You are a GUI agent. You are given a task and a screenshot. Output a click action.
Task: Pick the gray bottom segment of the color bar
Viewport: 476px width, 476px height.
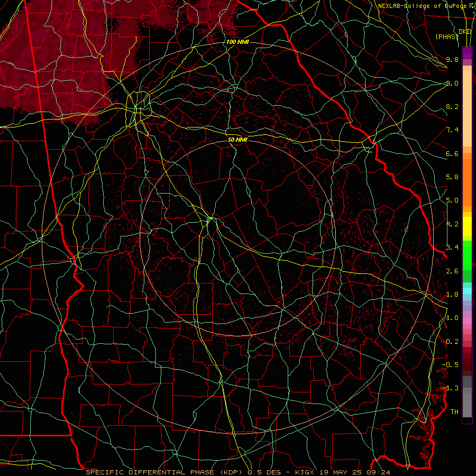[x=467, y=401]
